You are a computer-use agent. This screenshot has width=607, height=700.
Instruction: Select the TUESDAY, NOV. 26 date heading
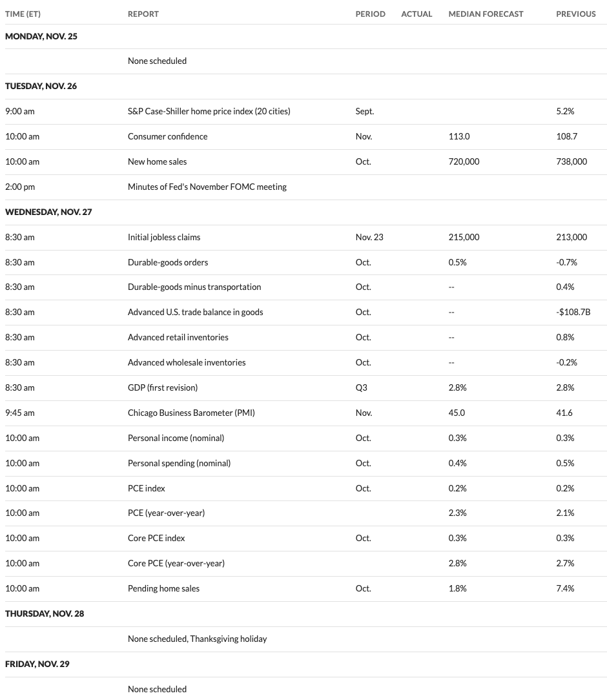[x=41, y=86]
